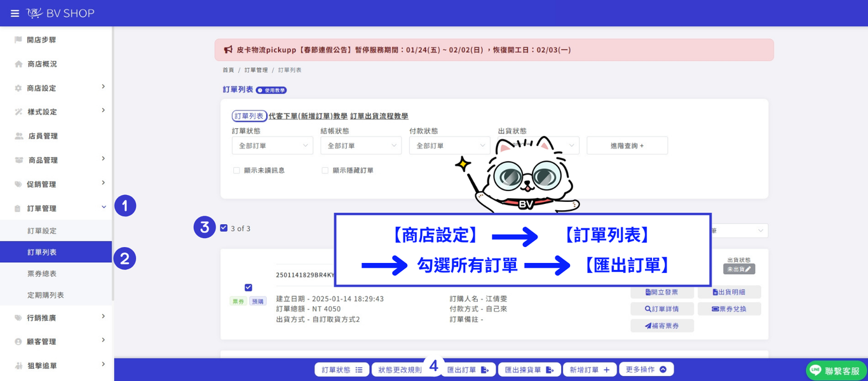
Task: Click the 補寄票券 button
Action: click(662, 326)
